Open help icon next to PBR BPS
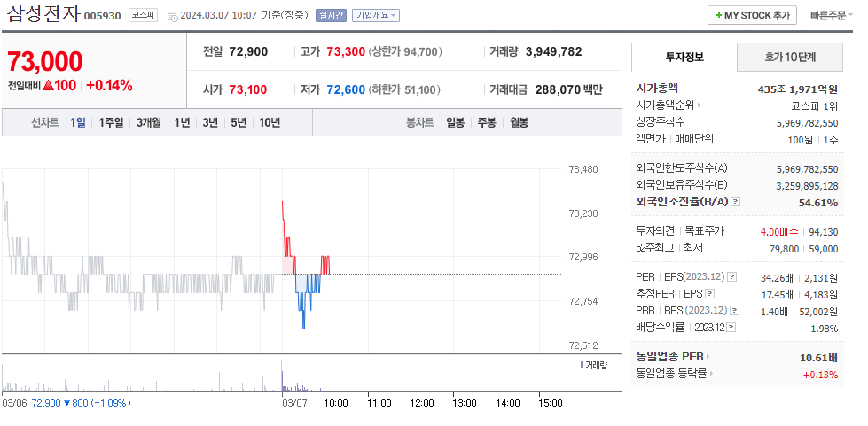Screen dimensions: 868x426 tap(735, 311)
